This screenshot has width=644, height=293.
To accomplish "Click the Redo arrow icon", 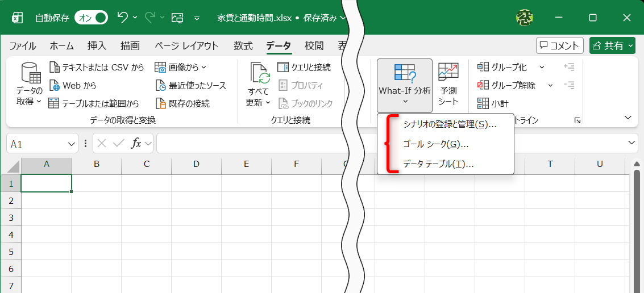I will [x=150, y=17].
